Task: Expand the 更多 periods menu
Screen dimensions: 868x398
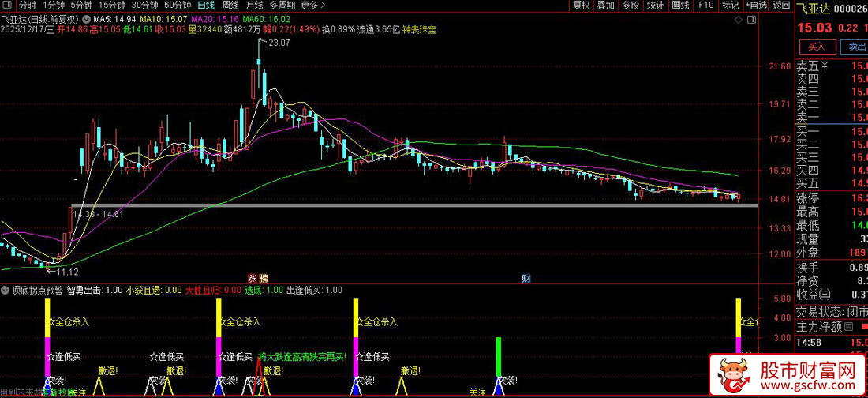Action: [312, 6]
